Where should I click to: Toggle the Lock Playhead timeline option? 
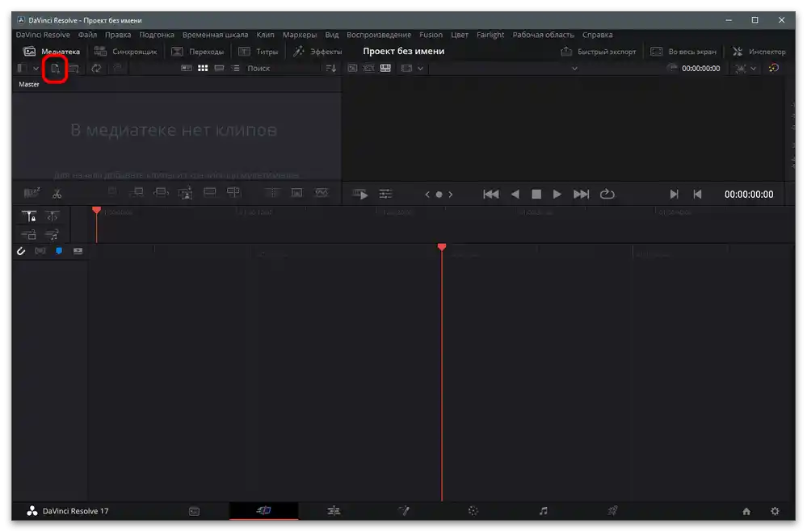pos(29,216)
